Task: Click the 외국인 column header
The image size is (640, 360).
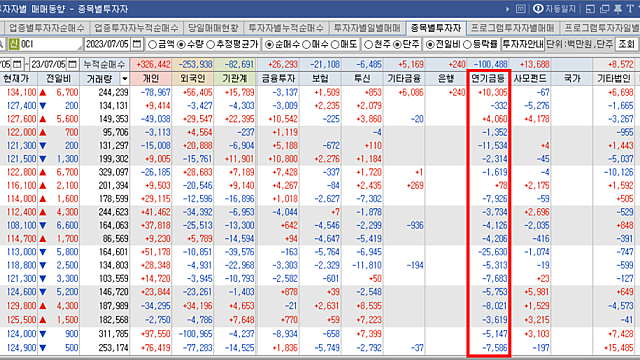Action: (x=193, y=78)
